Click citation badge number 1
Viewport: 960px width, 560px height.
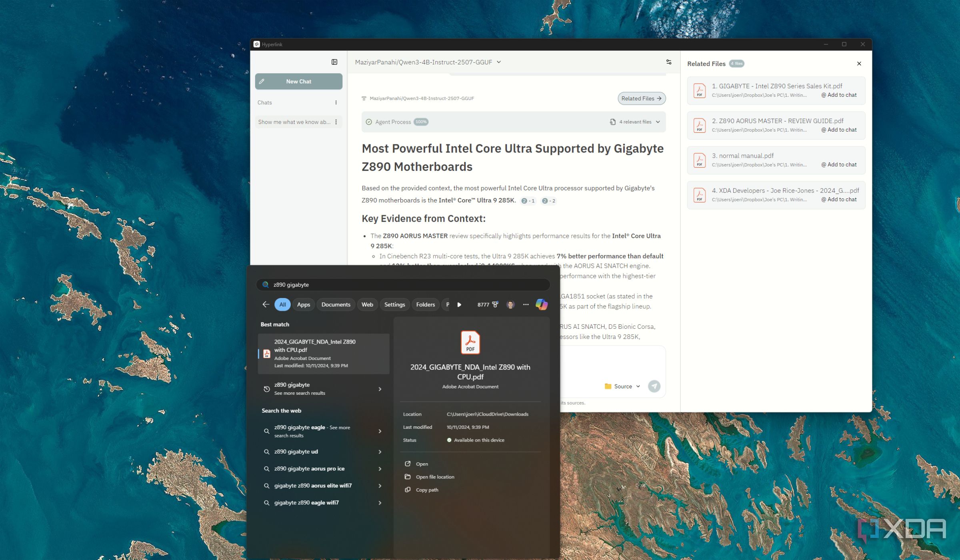(x=528, y=201)
